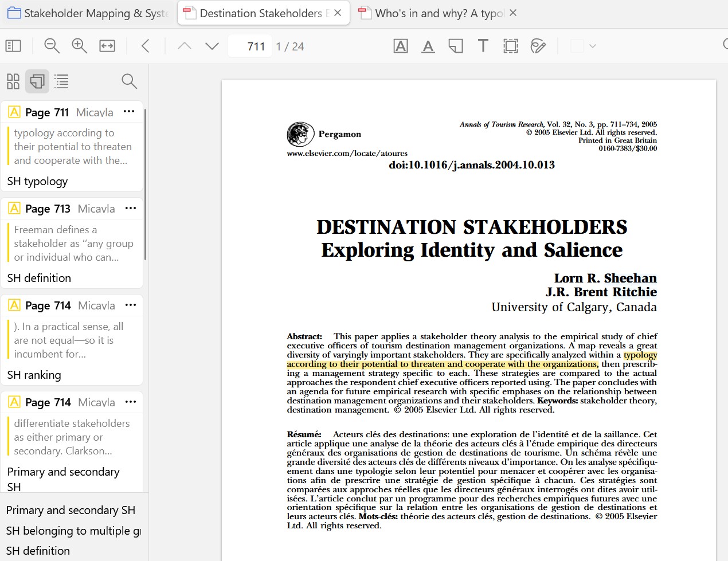Click the page number field 711
Screen dimensions: 728x561
(x=249, y=46)
